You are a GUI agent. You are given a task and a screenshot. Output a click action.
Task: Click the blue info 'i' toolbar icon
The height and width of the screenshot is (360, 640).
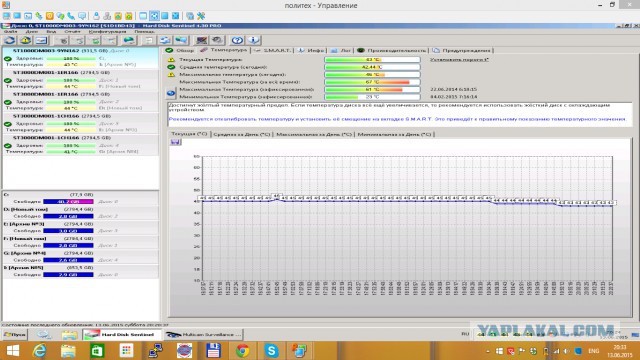pyautogui.click(x=253, y=40)
